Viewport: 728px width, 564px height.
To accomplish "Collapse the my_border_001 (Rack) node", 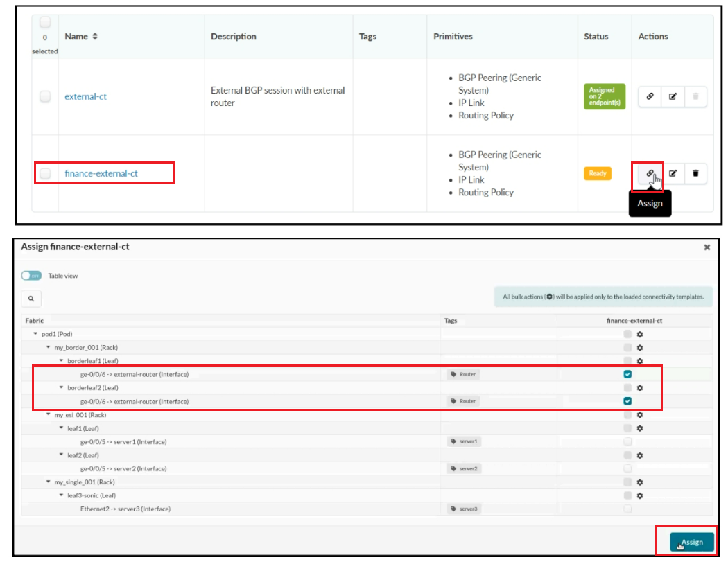I will 48,347.
